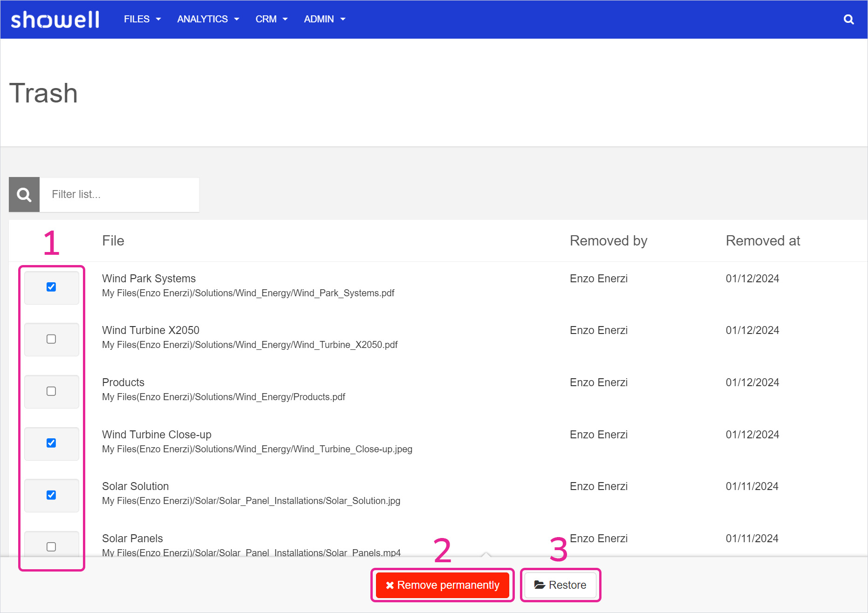Screen dimensions: 868x613
Task: Open the Admin menu
Action: coord(324,20)
